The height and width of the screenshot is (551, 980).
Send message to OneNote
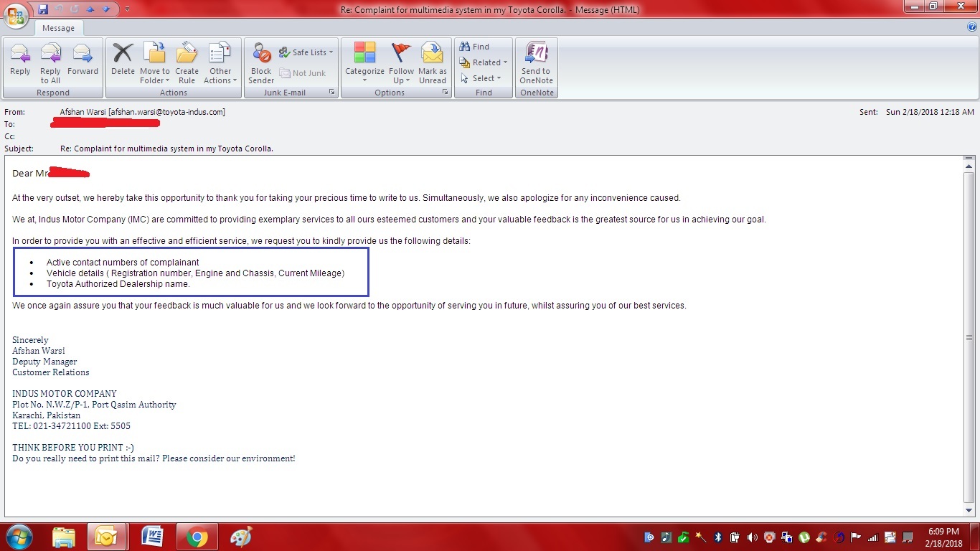click(536, 60)
